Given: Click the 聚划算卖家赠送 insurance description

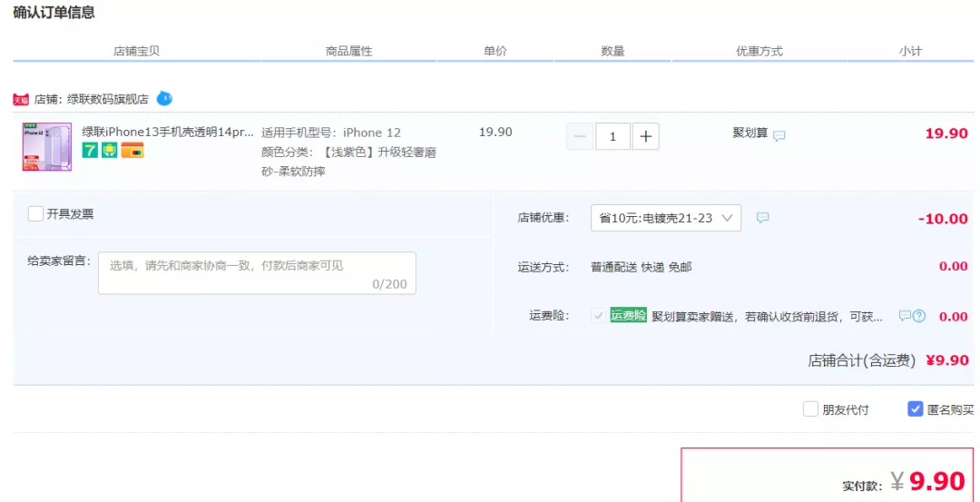Looking at the screenshot, I should coord(768,316).
